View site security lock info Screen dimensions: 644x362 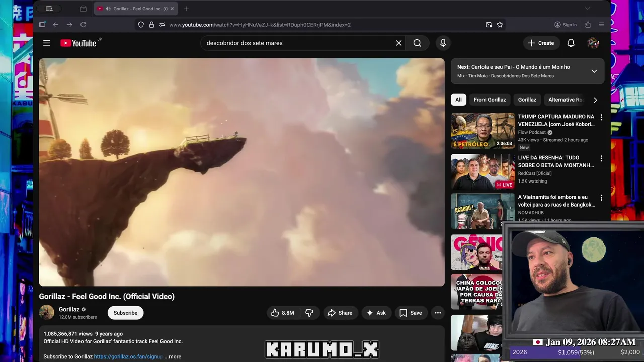point(151,25)
